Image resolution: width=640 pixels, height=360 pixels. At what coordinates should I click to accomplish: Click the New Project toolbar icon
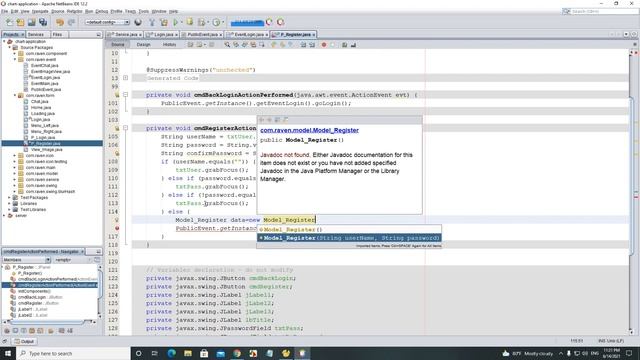coord(20,22)
